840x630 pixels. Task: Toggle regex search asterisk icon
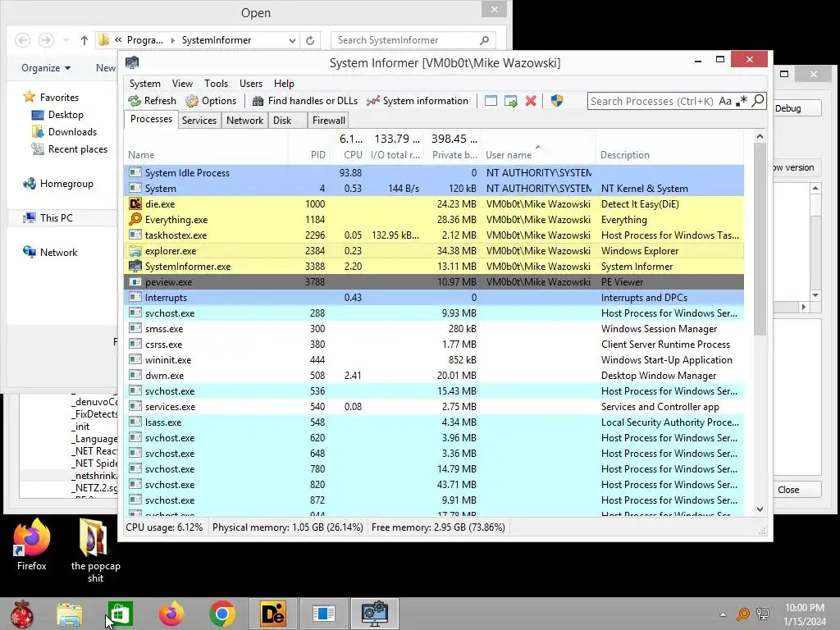coord(742,101)
